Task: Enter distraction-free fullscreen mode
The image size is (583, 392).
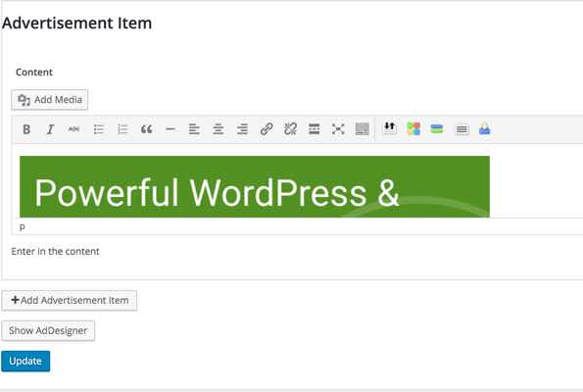Action: (338, 129)
